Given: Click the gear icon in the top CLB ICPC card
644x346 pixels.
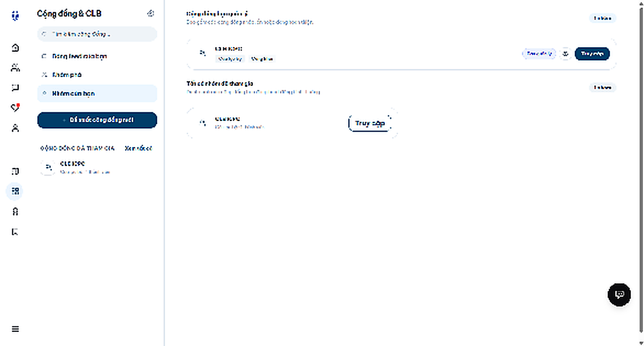Looking at the screenshot, I should tap(566, 54).
